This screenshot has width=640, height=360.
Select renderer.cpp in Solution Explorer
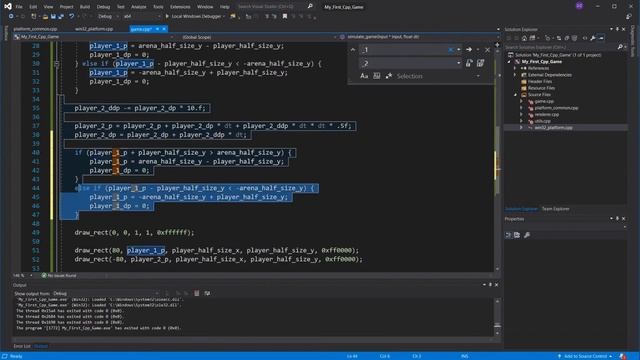[x=547, y=114]
